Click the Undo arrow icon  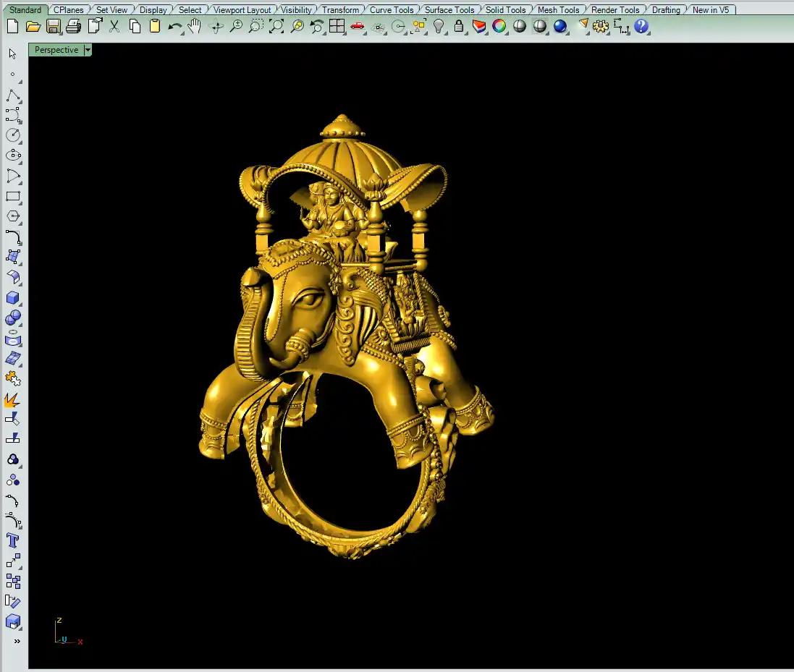point(174,27)
